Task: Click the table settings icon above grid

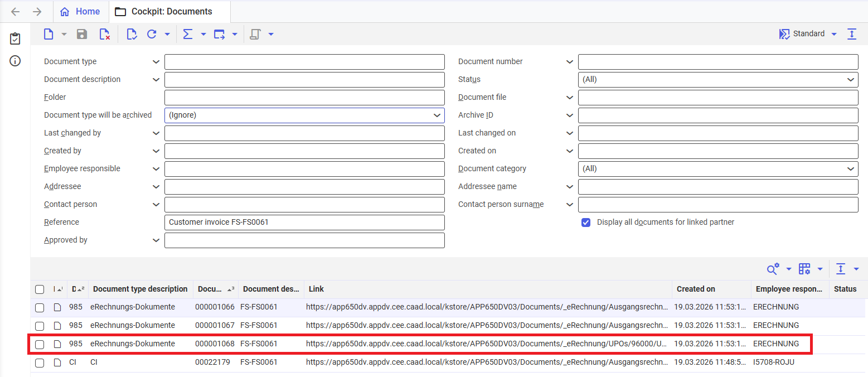Action: [804, 269]
